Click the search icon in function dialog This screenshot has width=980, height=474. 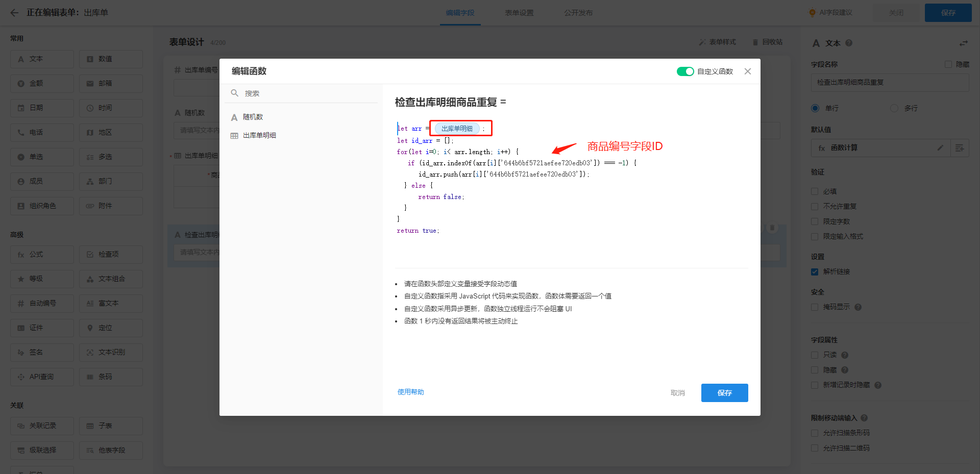pos(235,93)
